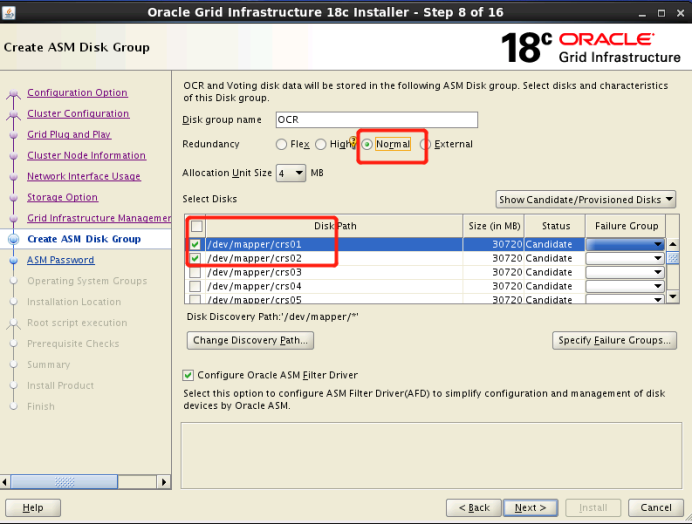Select the Create ASM Disk Group step
Image resolution: width=692 pixels, height=525 pixels.
[x=84, y=239]
